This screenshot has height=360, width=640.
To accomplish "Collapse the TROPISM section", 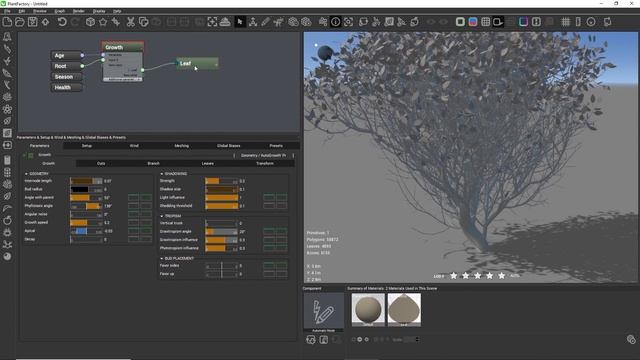I will pos(162,216).
